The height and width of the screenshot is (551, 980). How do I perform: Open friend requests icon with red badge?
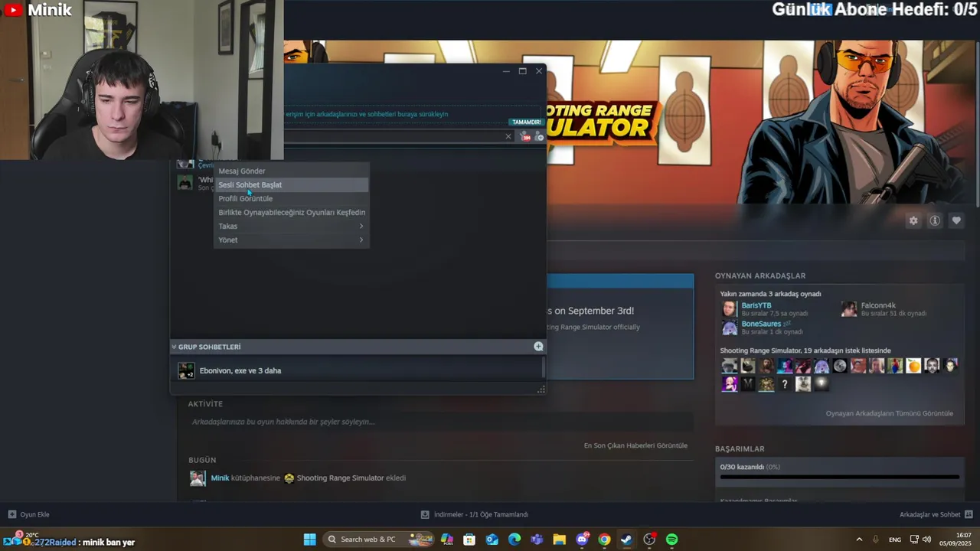525,136
